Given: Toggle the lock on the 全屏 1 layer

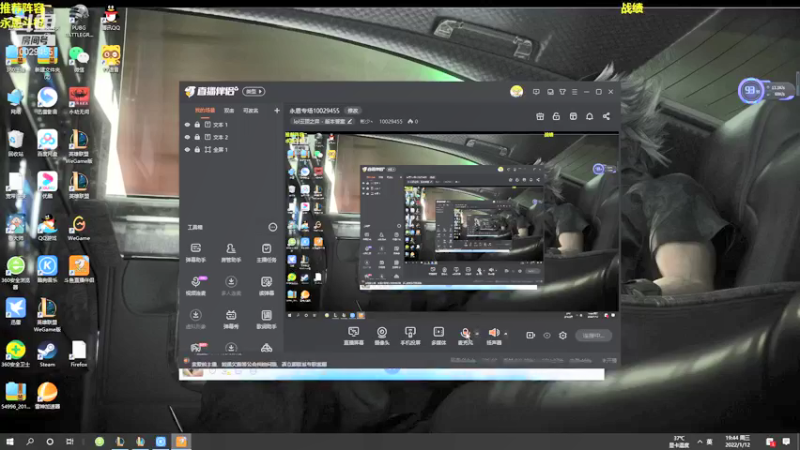Looking at the screenshot, I should tap(197, 149).
